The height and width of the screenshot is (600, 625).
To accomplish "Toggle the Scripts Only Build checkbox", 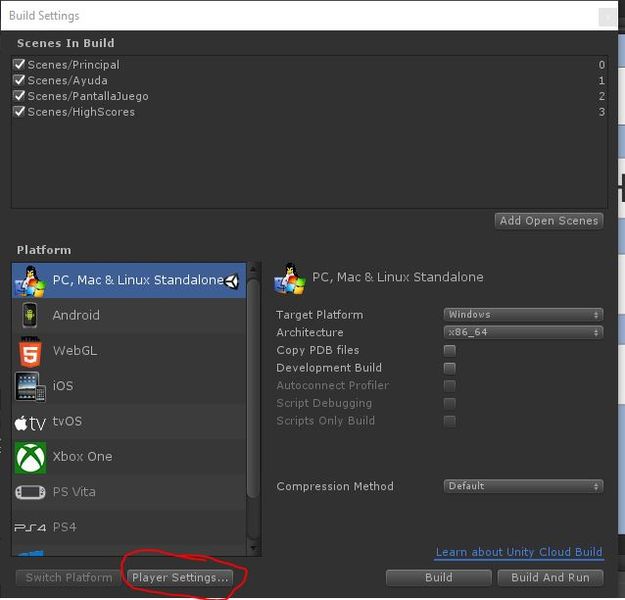I will (450, 421).
